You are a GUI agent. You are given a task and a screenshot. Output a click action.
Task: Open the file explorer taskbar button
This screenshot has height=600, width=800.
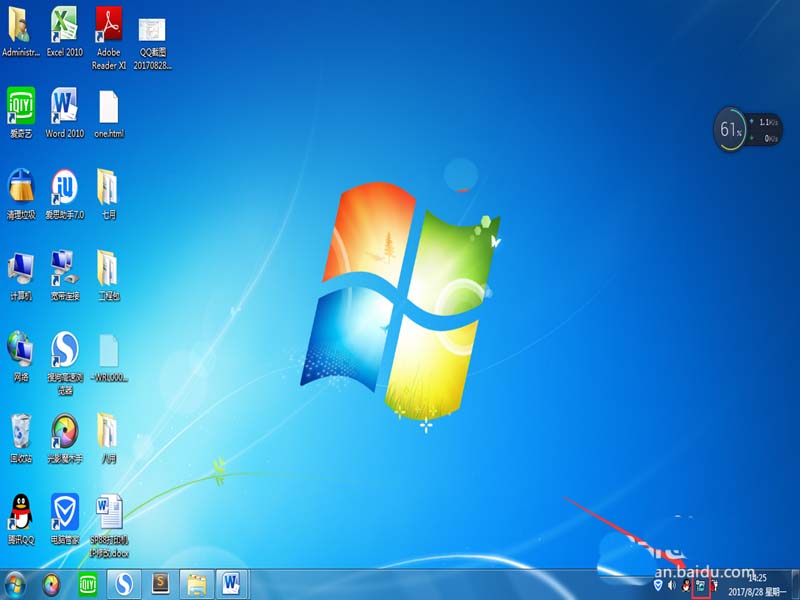pos(197,584)
